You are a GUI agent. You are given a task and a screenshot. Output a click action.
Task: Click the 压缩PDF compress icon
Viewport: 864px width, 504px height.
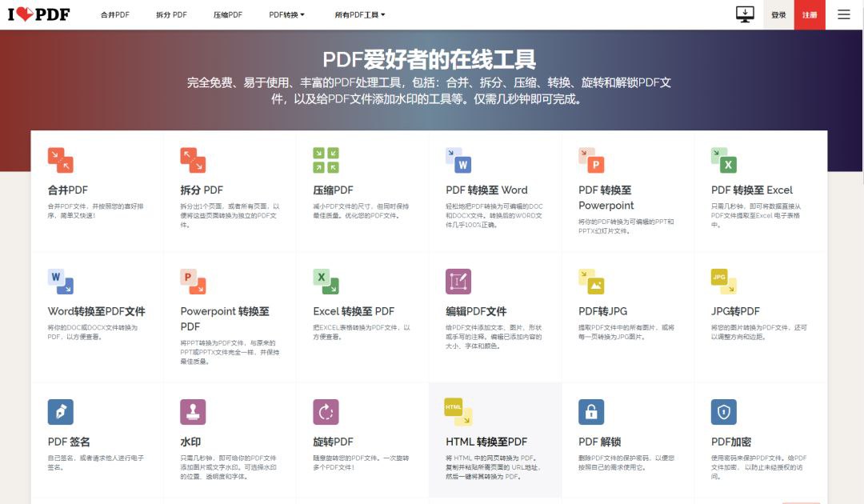326,160
